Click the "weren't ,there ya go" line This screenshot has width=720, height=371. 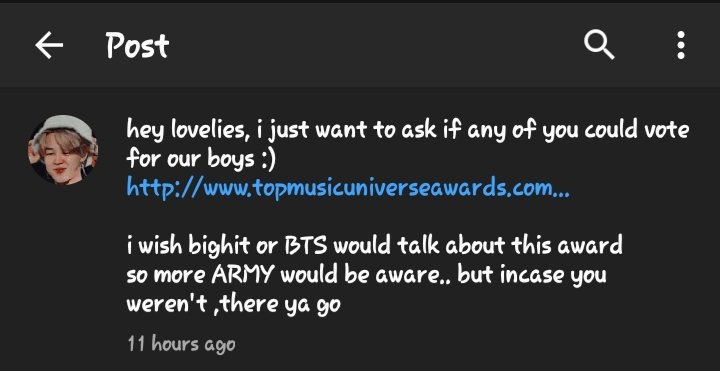(x=233, y=304)
